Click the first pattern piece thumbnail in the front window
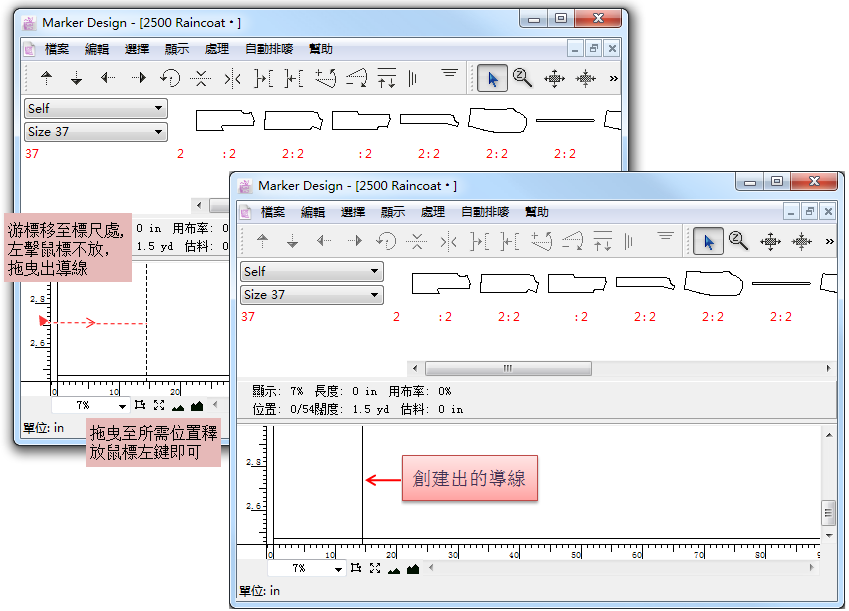 click(440, 283)
